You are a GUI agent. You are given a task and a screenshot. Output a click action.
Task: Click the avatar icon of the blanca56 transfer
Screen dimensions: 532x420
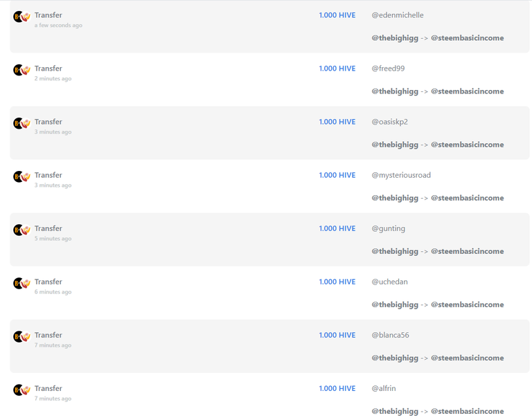pos(21,336)
